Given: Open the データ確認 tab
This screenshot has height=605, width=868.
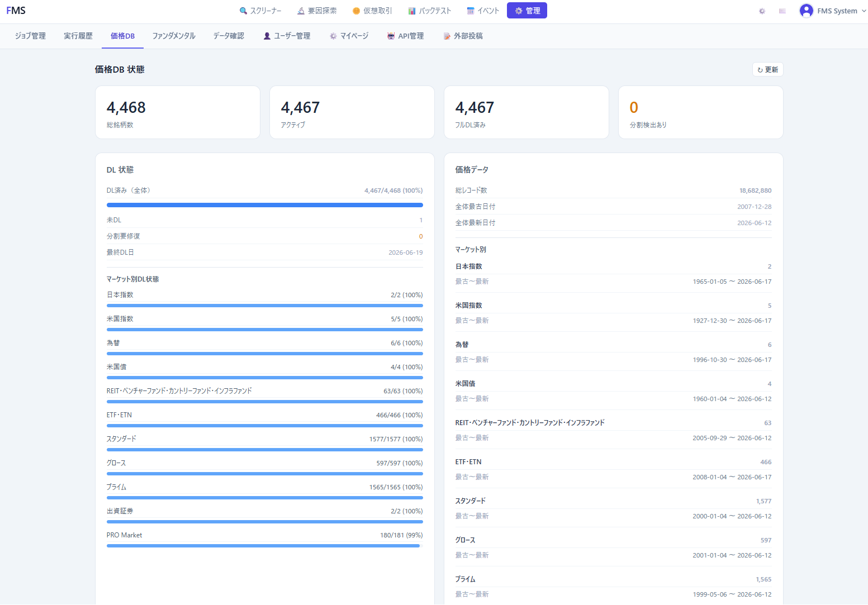Looking at the screenshot, I should 229,36.
